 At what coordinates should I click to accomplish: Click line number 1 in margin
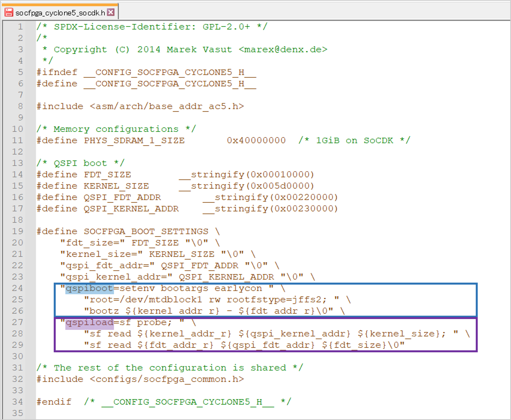20,27
